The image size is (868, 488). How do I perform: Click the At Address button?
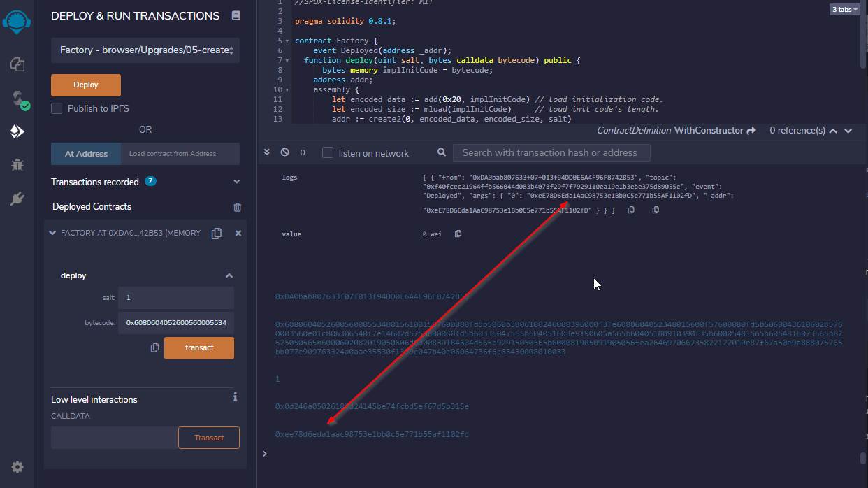[86, 154]
